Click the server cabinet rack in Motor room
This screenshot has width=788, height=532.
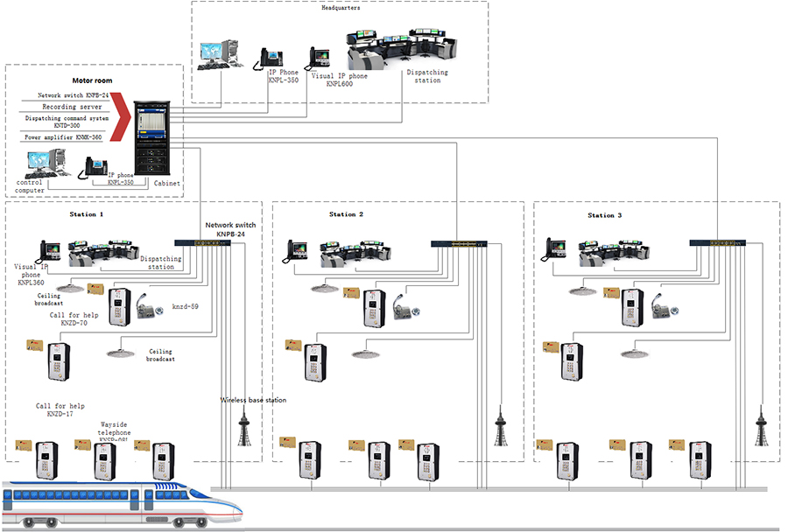[149, 137]
